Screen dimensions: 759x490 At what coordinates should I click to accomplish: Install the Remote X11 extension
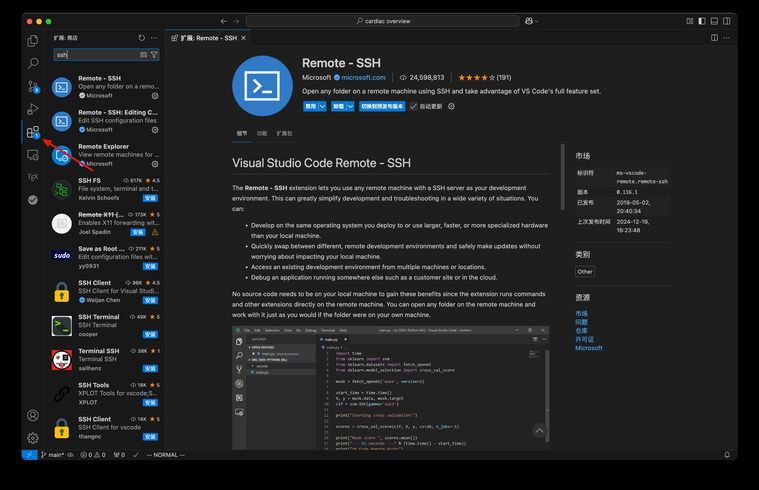click(x=138, y=232)
